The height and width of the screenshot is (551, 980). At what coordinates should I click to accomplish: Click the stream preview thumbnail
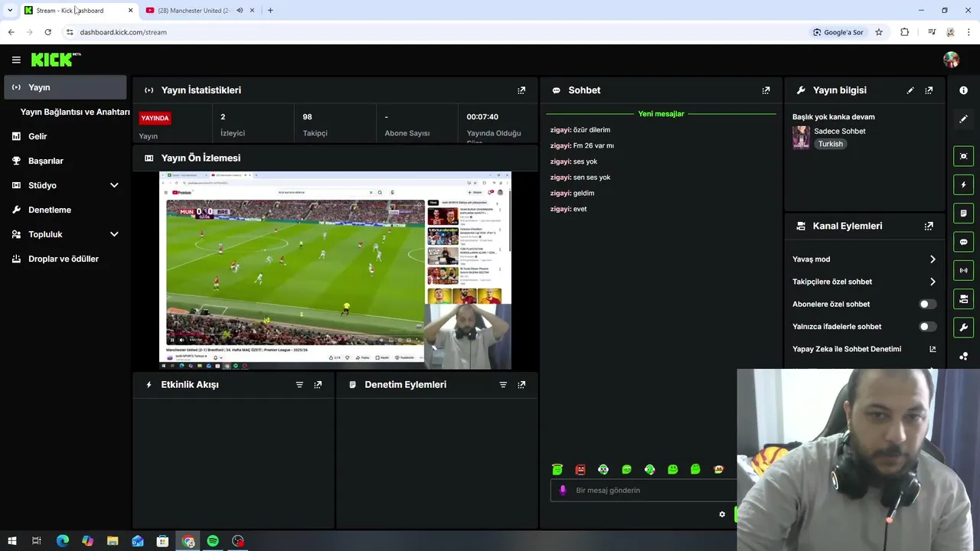[x=335, y=271]
